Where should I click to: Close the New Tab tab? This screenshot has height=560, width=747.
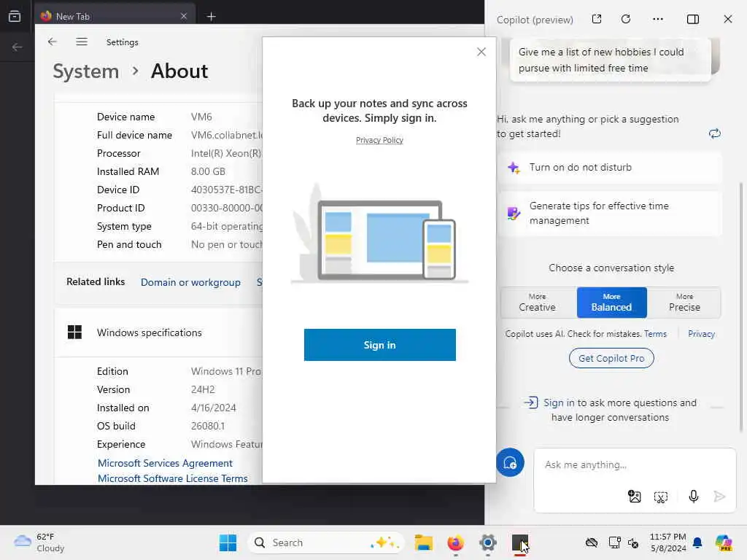[x=183, y=16]
